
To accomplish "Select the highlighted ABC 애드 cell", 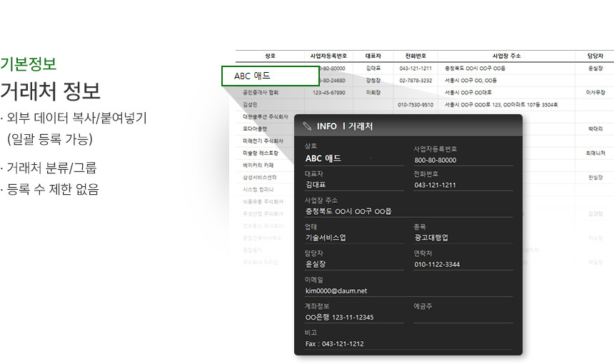I will click(x=270, y=76).
